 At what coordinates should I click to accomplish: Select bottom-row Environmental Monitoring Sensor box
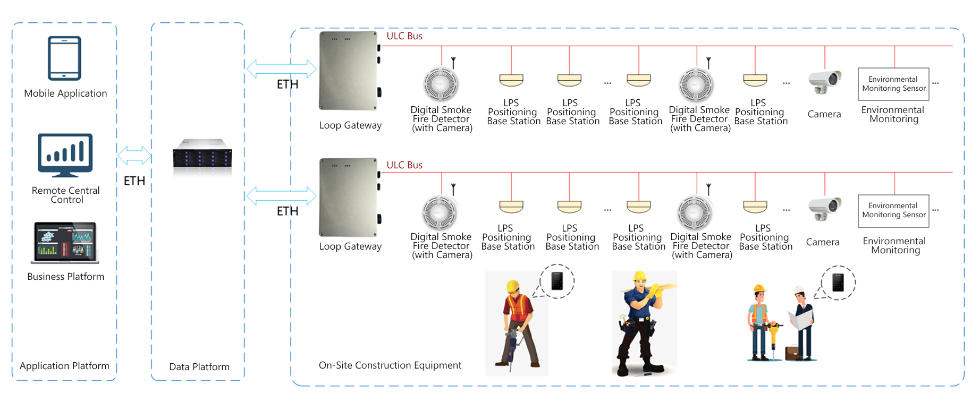click(893, 211)
